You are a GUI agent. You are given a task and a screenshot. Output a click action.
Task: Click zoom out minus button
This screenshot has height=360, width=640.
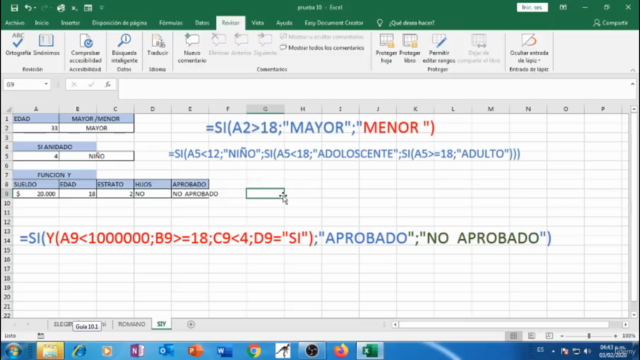point(562,336)
